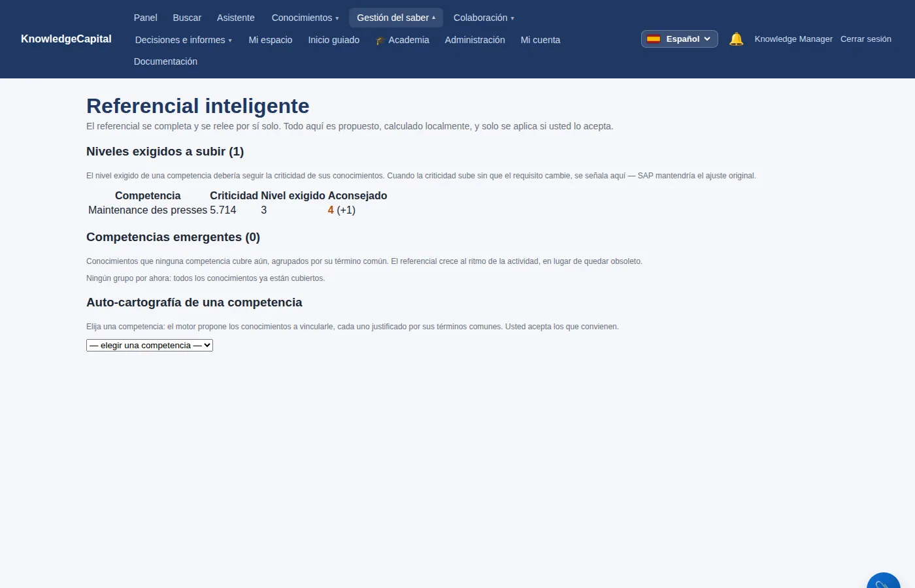Click the criticidad value 5.714
The width and height of the screenshot is (915, 588).
(223, 210)
